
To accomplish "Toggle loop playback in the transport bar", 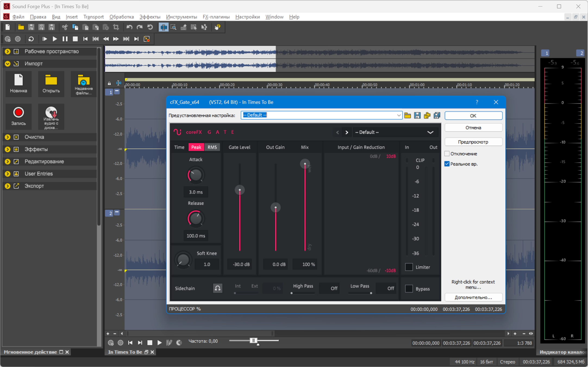I will (31, 39).
